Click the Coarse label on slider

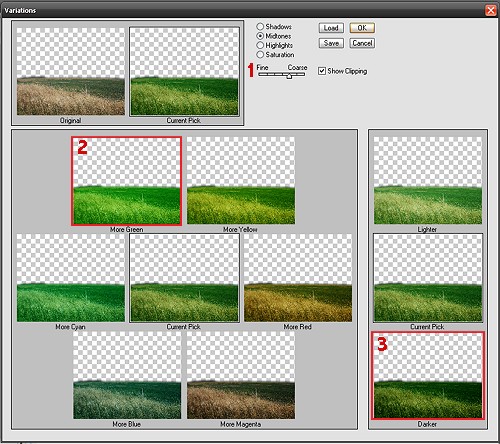297,68
